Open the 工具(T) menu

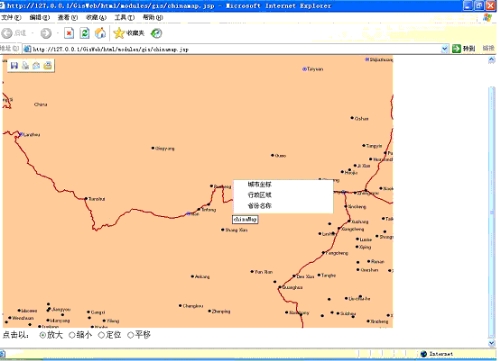(124, 17)
